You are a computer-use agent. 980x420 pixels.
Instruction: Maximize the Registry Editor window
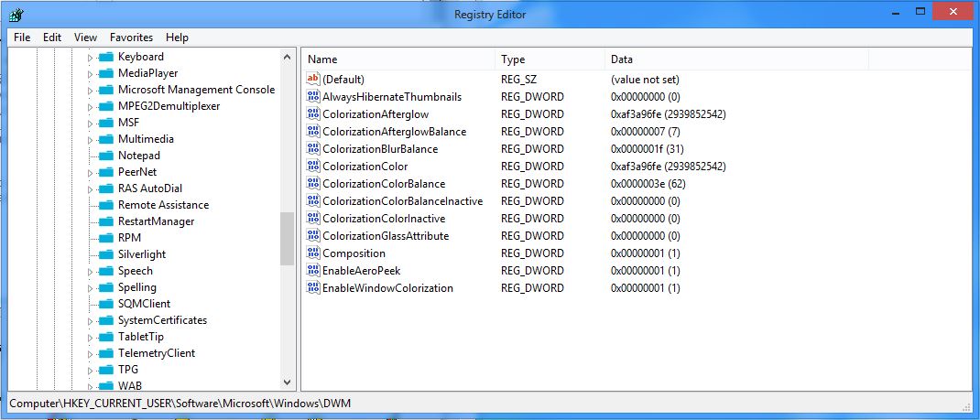point(920,11)
